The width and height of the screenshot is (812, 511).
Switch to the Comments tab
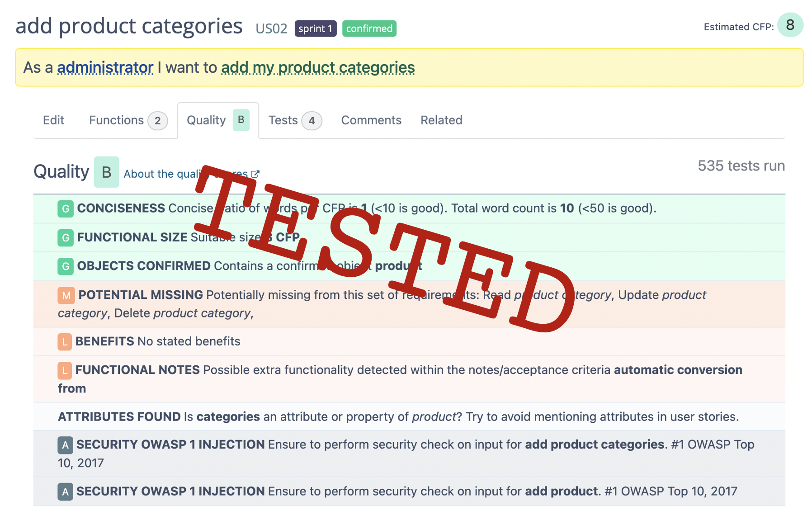click(x=371, y=120)
